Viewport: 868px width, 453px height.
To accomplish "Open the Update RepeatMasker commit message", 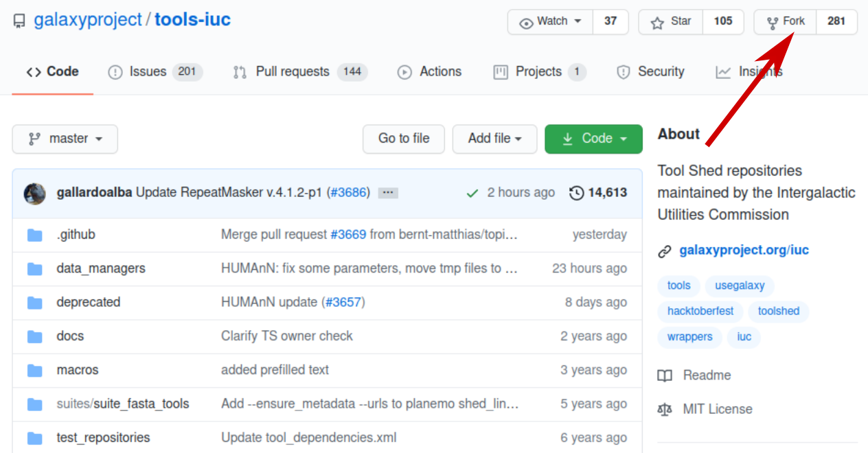I will point(229,193).
